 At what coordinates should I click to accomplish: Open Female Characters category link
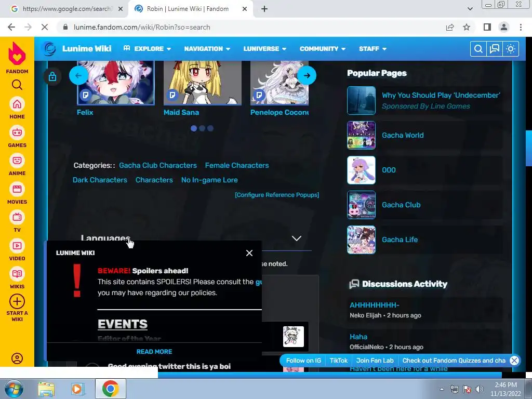click(237, 165)
